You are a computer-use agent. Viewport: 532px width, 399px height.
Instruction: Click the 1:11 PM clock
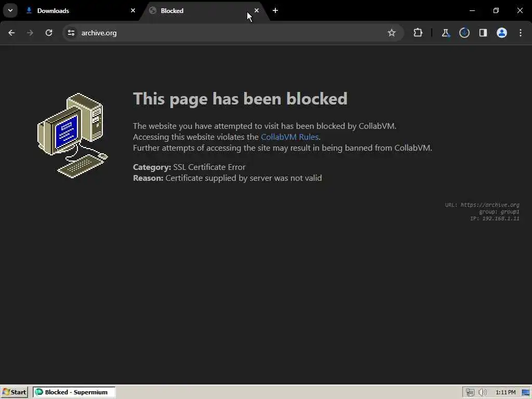506,392
